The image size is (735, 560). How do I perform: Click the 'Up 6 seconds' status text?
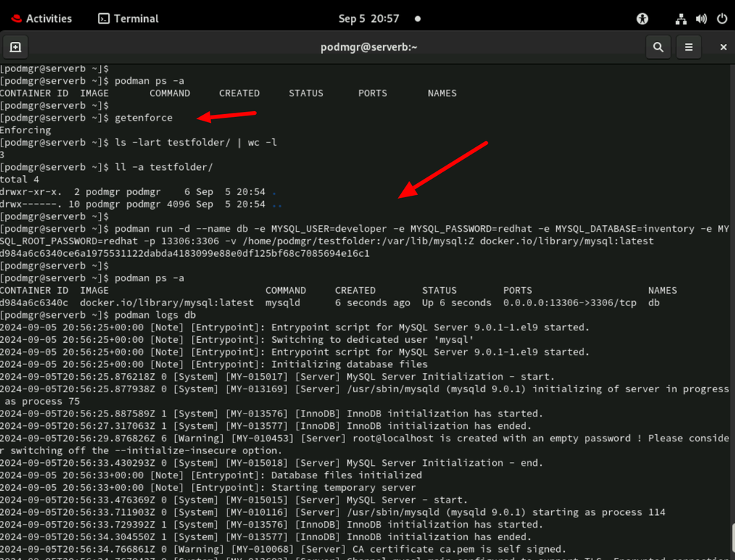coord(456,302)
